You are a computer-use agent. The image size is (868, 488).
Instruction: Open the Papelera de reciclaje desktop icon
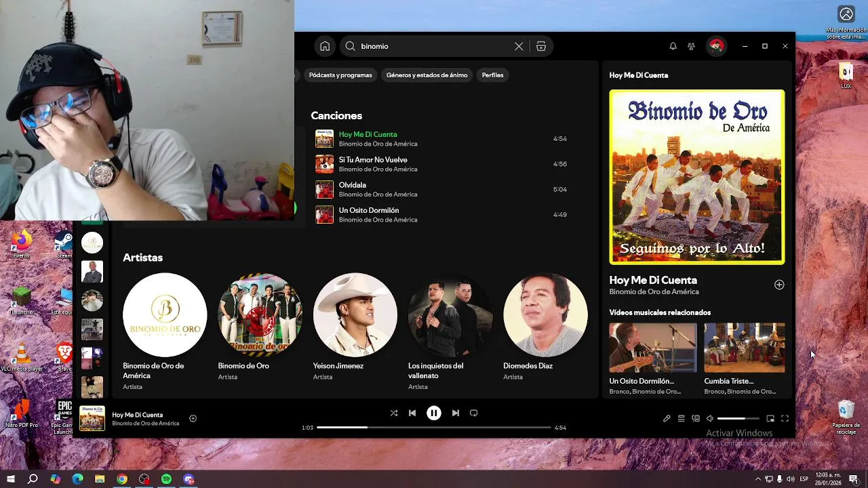[846, 417]
